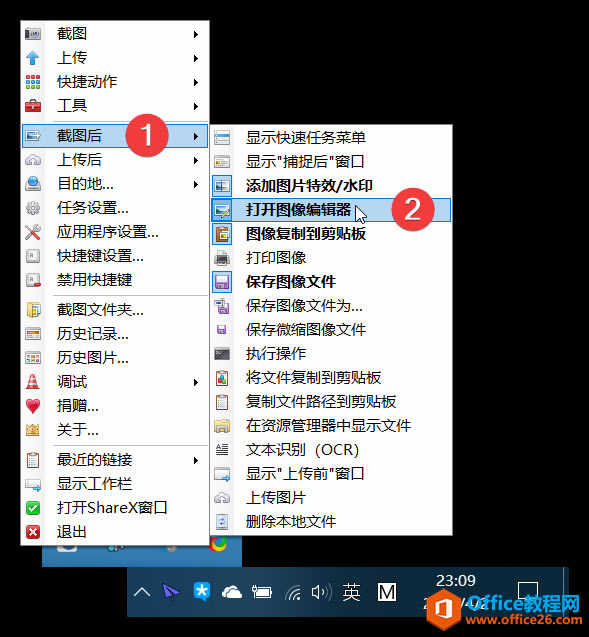Select the 禁用快捷键 menu entry
589x637 pixels.
click(115, 280)
